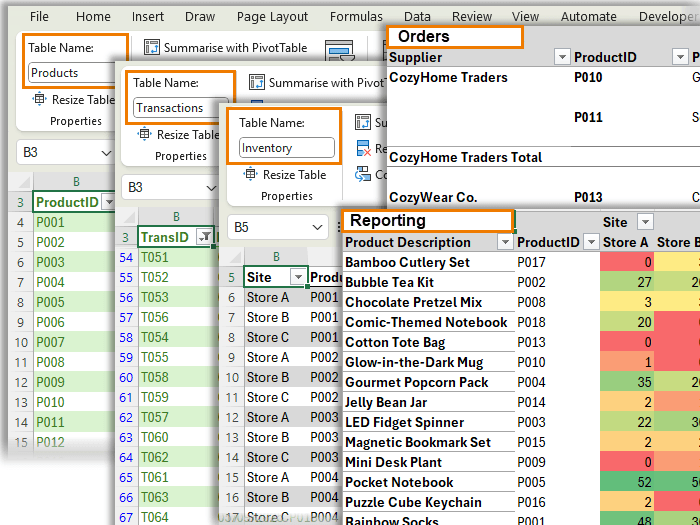Screen dimensions: 700x525
Task: Open the TransID filter button in Transactions table
Action: (x=205, y=237)
